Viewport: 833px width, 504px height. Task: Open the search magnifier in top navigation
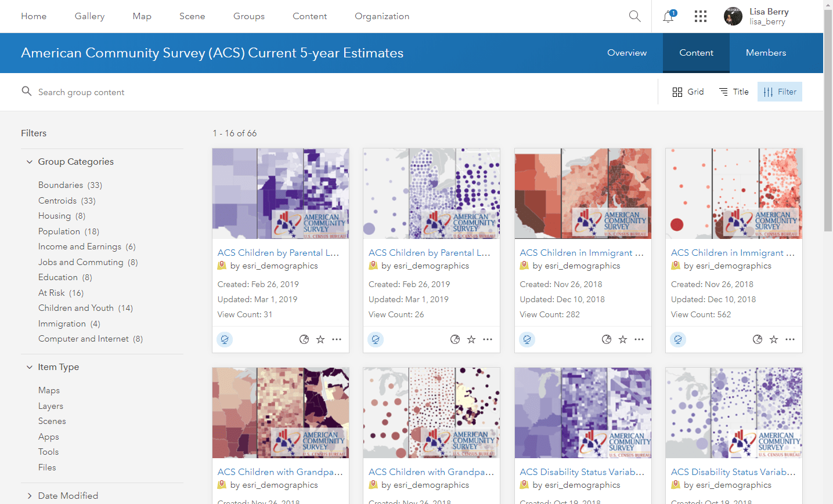pyautogui.click(x=634, y=16)
